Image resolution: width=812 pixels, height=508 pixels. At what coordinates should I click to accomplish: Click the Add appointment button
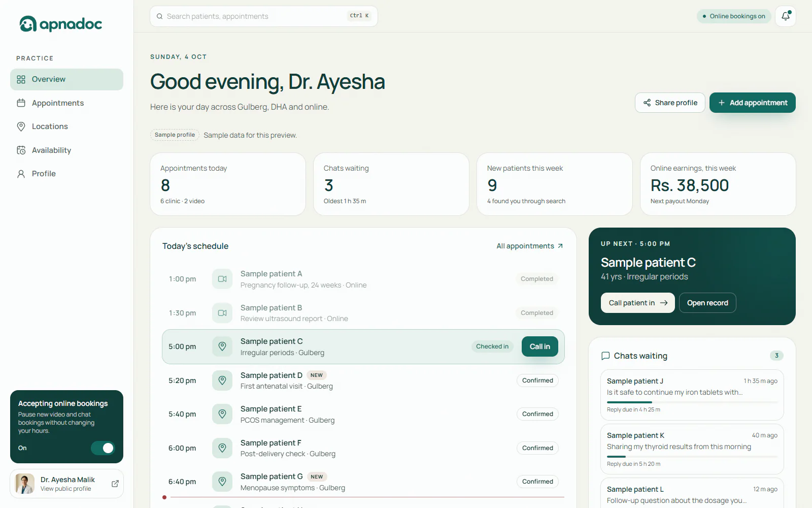point(753,103)
